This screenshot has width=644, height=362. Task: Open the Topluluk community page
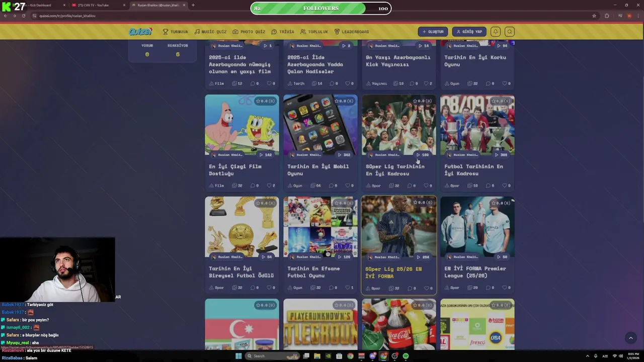click(314, 32)
